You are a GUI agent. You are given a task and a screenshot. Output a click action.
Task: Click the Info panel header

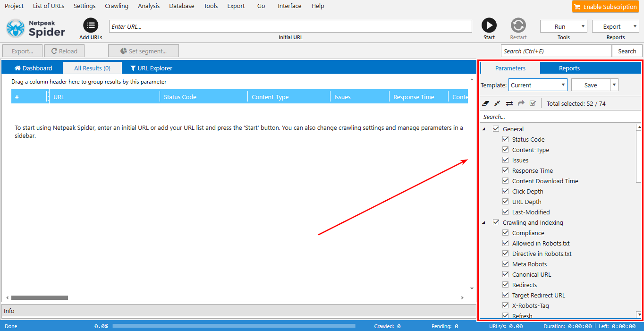pos(239,311)
